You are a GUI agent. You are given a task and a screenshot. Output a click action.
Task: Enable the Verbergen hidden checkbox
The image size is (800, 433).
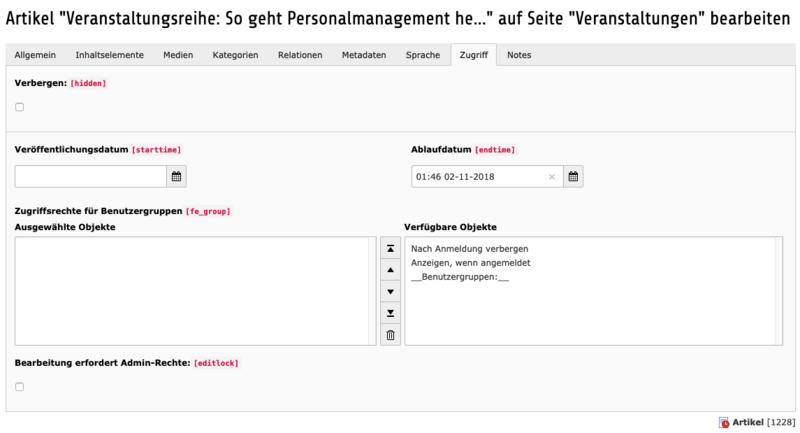pos(20,107)
